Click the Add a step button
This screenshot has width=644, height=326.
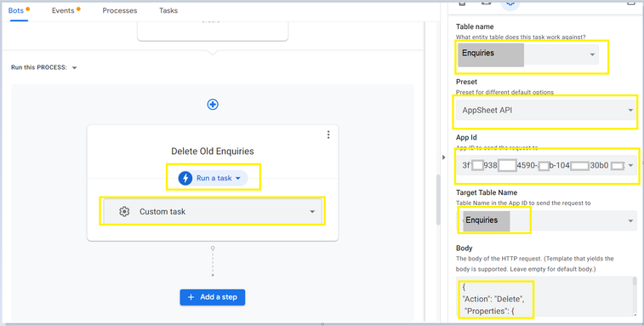coord(213,297)
